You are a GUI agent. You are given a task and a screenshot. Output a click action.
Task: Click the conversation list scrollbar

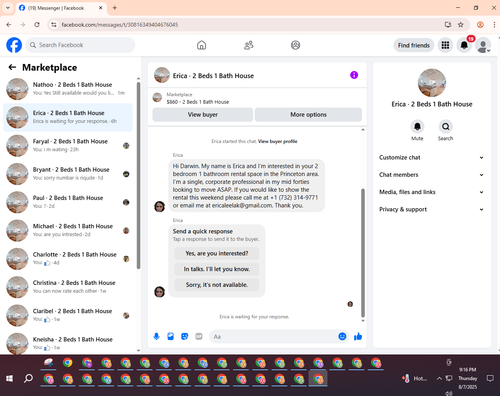tap(138, 175)
